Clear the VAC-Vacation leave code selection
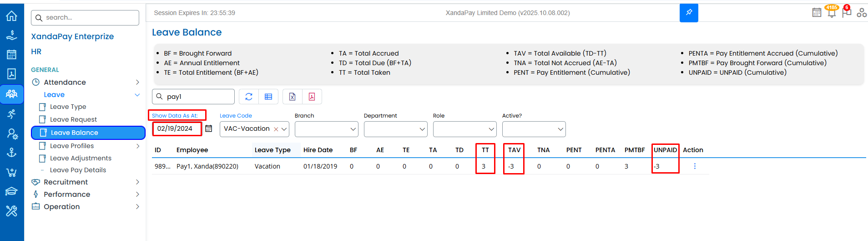868x241 pixels. pyautogui.click(x=276, y=129)
